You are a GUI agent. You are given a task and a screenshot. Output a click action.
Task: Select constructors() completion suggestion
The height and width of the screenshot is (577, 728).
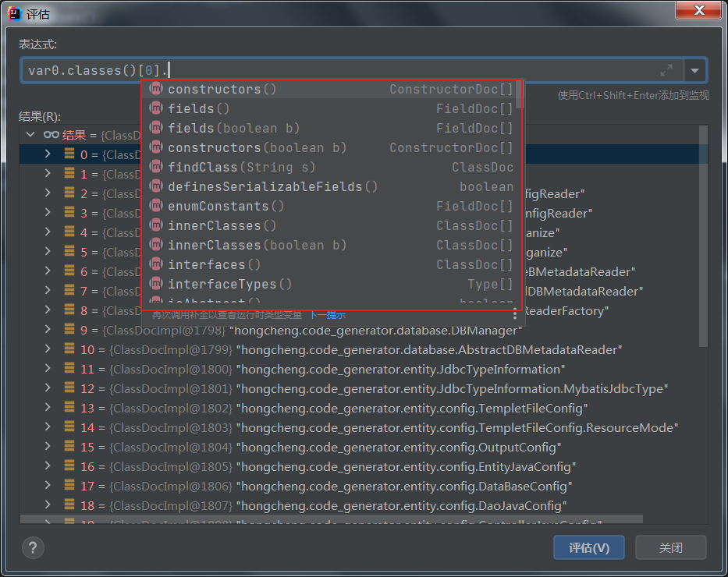click(x=332, y=89)
